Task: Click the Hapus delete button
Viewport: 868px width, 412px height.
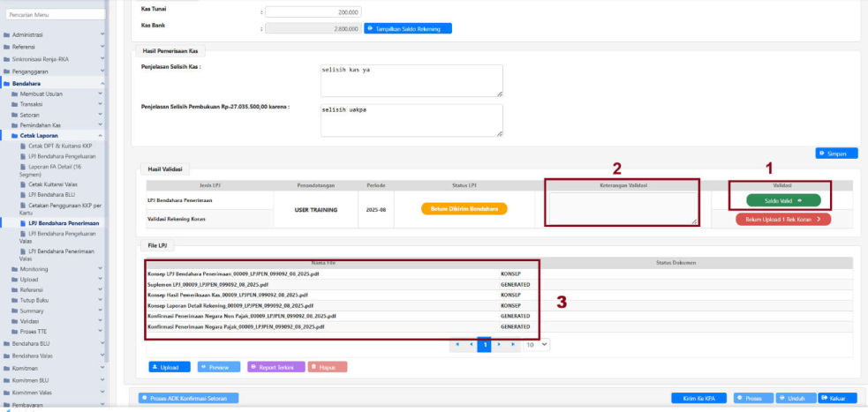Action: (x=328, y=366)
